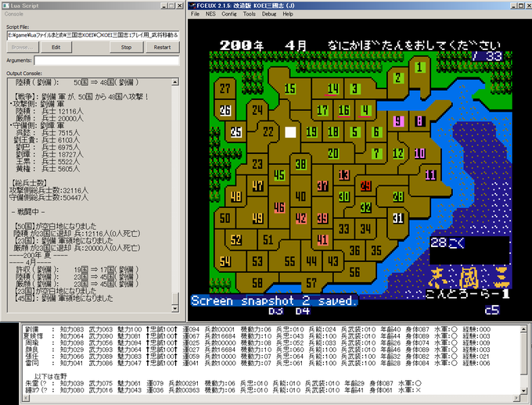Open the File menu in FCEUX
The width and height of the screenshot is (532, 405).
click(x=195, y=14)
